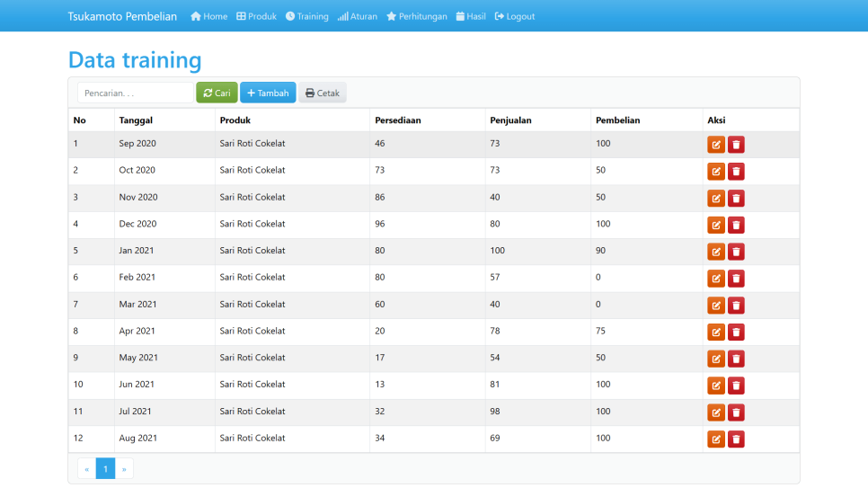Delete the Oct 2020 training record
This screenshot has width=868, height=488.
(736, 172)
